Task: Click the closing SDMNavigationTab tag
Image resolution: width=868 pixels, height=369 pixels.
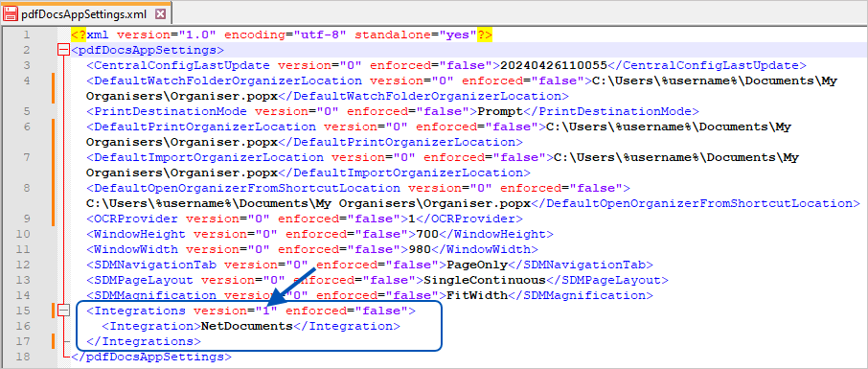Action: [581, 265]
